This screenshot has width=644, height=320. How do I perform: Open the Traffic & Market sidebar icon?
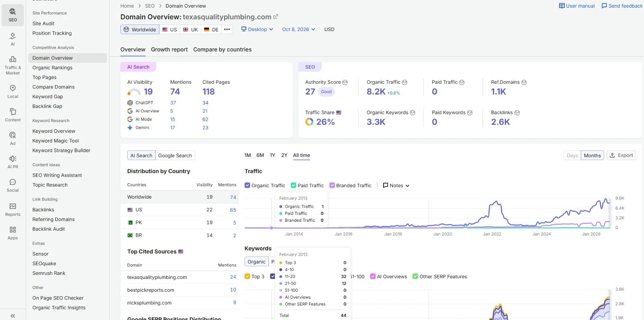(x=12, y=65)
